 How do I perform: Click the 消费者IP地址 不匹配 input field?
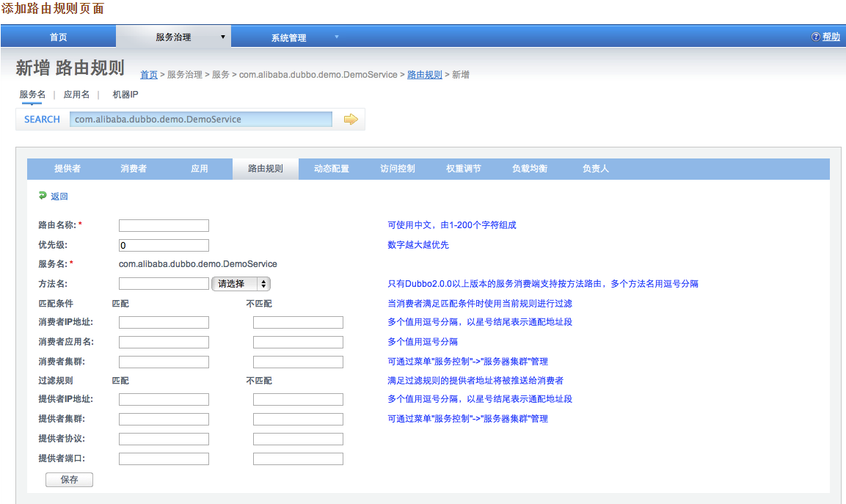pos(298,323)
